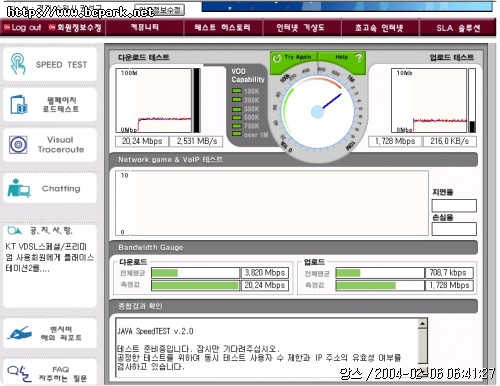Open the SLA 솔루션 menu item
Viewport: 500px width, 386px height.
pyautogui.click(x=458, y=28)
